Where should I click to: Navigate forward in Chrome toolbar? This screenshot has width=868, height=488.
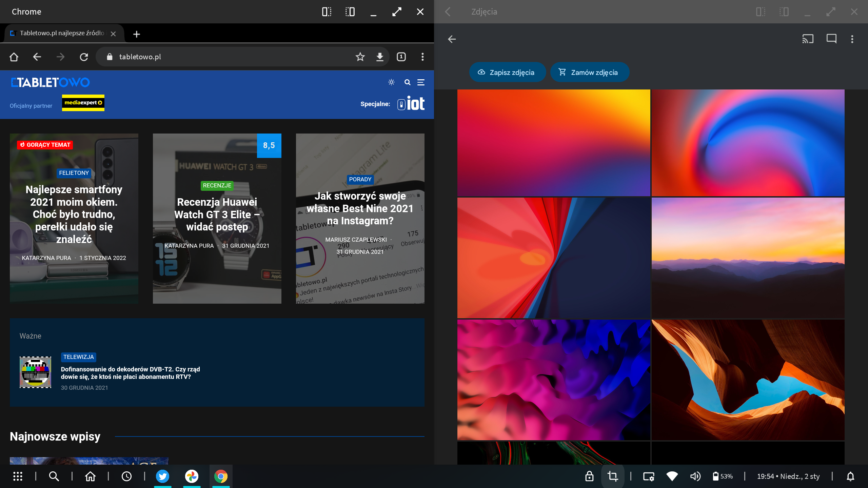pyautogui.click(x=60, y=57)
